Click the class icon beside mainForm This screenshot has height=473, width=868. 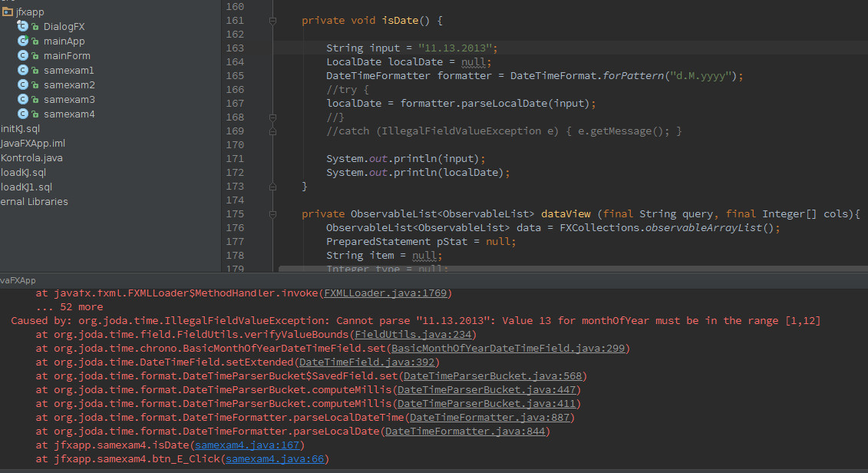[x=23, y=55]
